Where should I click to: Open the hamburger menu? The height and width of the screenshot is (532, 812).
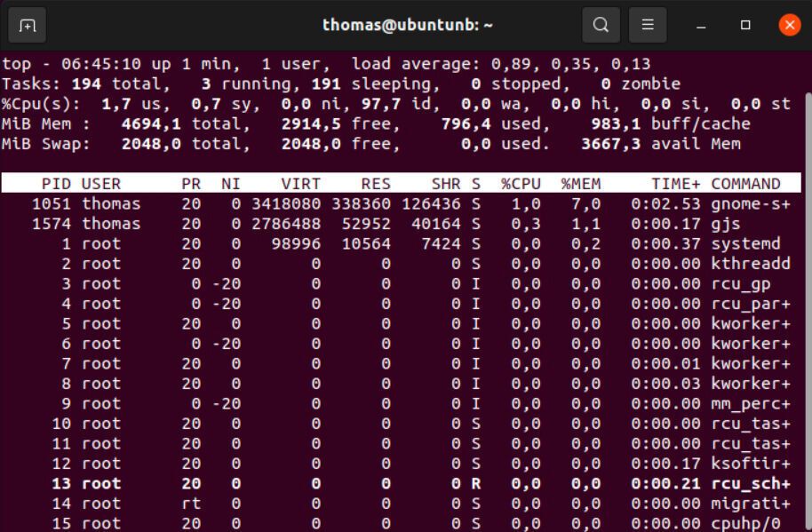pos(648,25)
